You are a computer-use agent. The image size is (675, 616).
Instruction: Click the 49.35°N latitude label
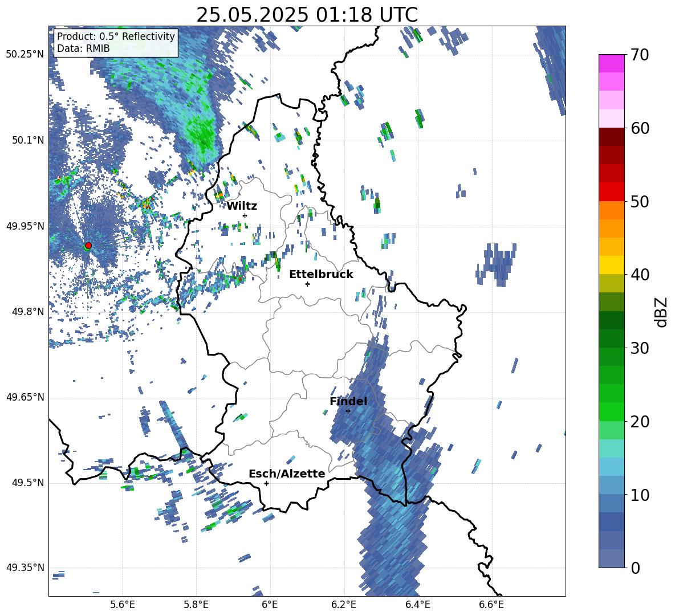point(25,568)
